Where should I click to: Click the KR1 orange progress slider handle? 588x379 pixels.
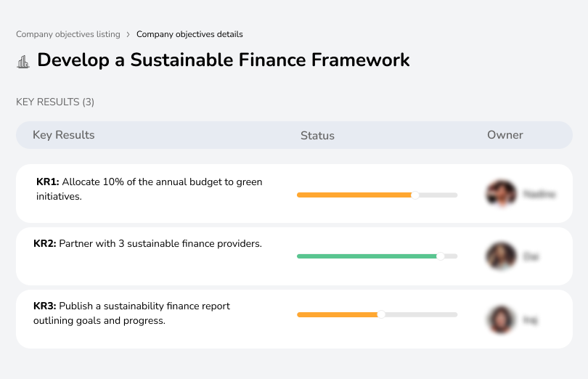tap(415, 195)
